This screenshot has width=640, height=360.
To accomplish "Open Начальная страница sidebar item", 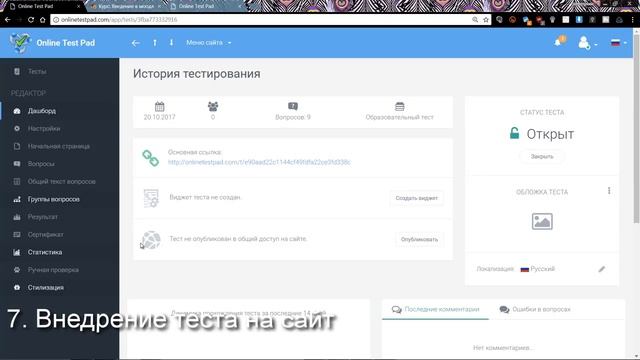I will coord(60,146).
